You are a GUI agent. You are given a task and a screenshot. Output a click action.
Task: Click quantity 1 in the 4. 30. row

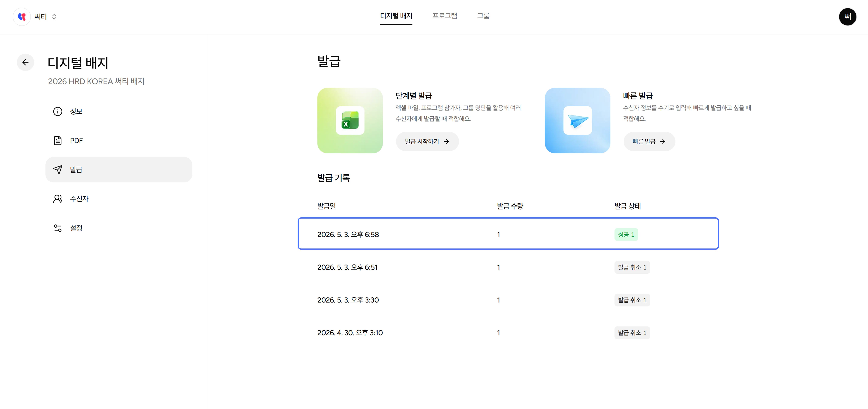click(498, 333)
